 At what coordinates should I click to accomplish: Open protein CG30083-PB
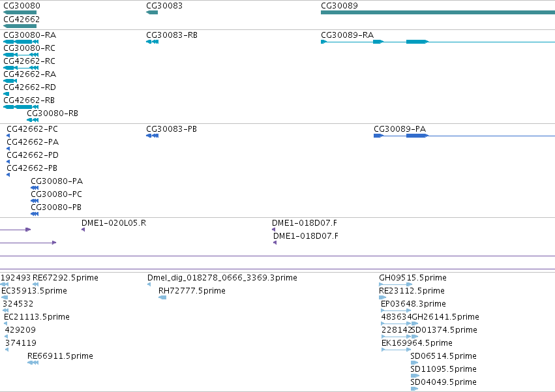172,129
